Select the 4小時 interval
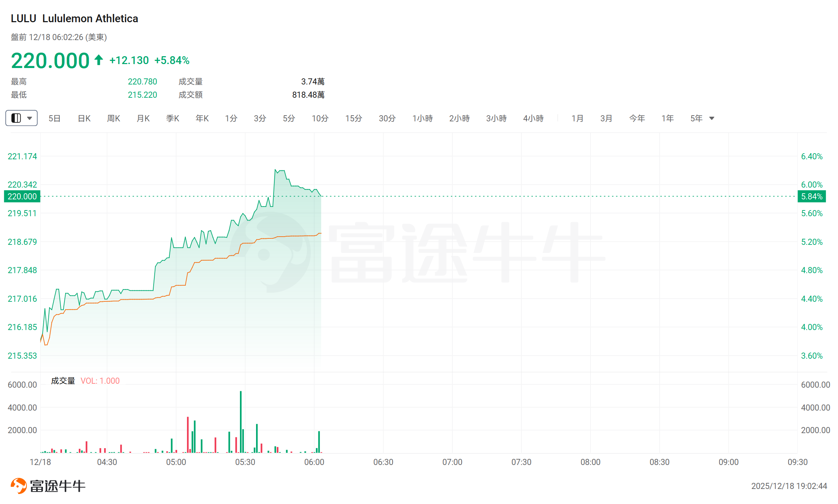Viewport: 838px width, 504px height. [x=533, y=118]
